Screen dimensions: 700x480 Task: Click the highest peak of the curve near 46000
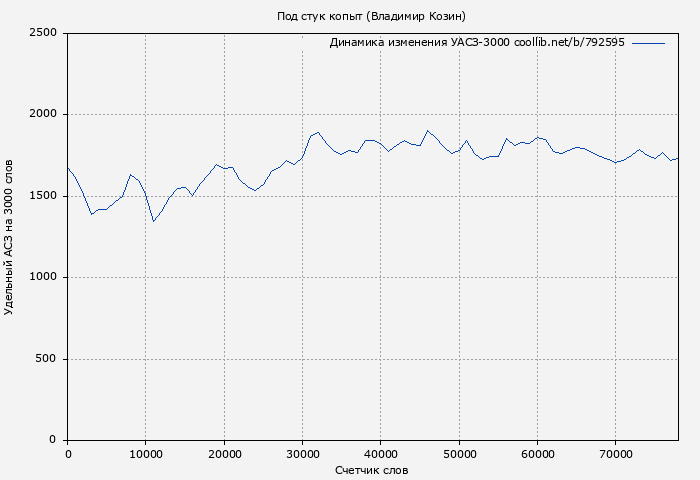tap(427, 131)
